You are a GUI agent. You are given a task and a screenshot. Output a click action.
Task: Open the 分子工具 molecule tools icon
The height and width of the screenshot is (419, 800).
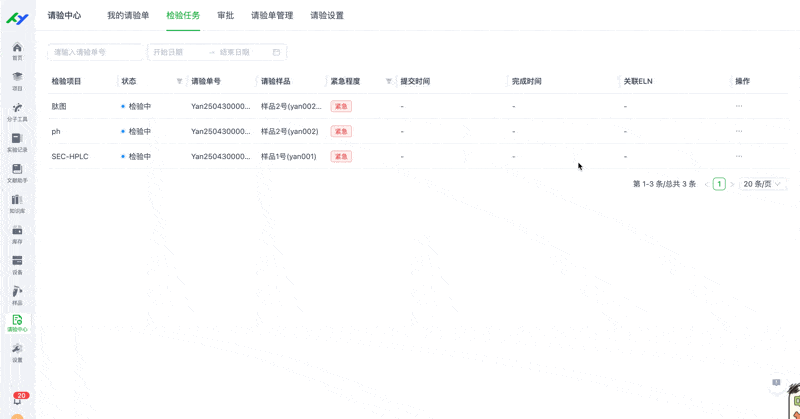point(17,112)
